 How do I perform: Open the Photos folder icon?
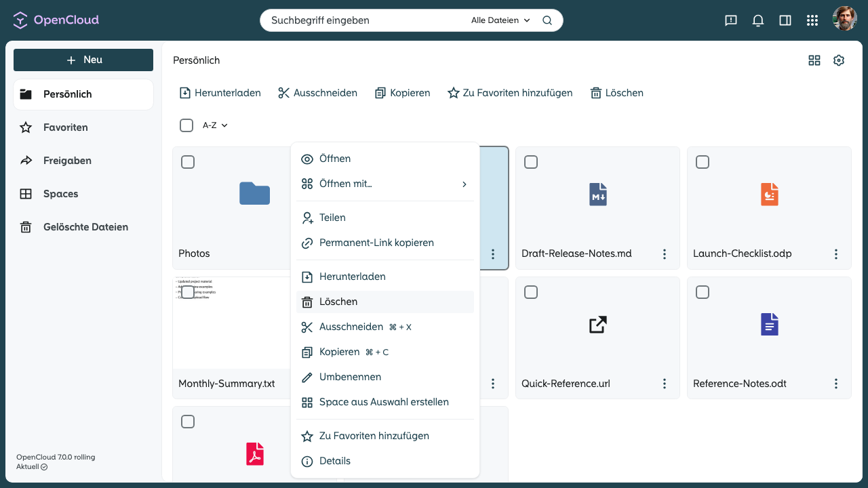pos(255,194)
